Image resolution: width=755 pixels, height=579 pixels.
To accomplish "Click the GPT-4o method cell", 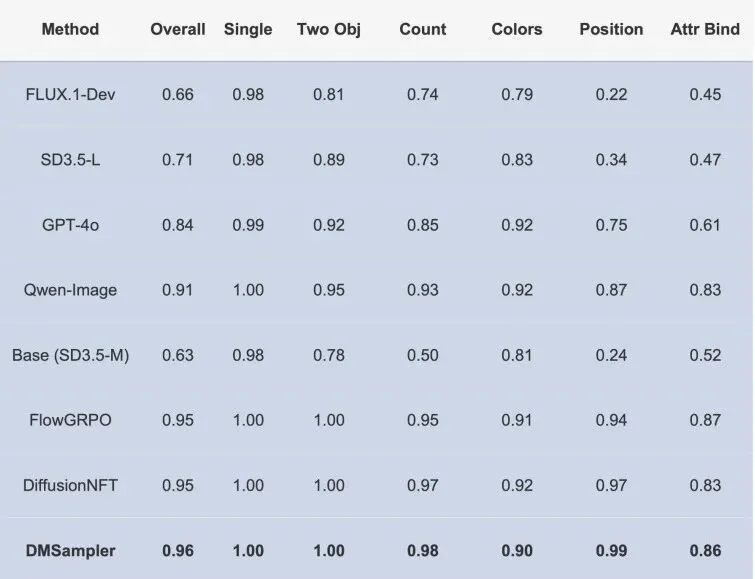I will (x=70, y=225).
